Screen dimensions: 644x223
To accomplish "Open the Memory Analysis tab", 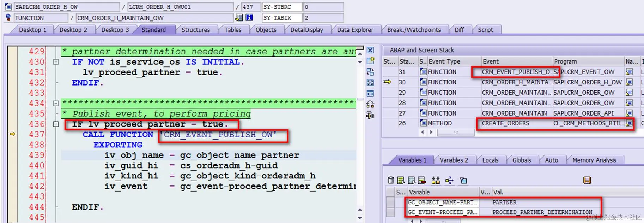I will click(x=594, y=160).
